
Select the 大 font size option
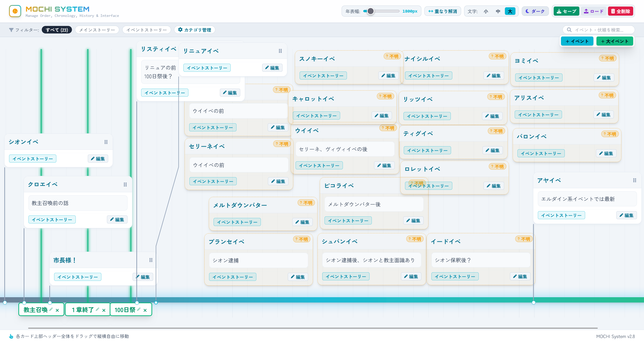click(x=510, y=11)
